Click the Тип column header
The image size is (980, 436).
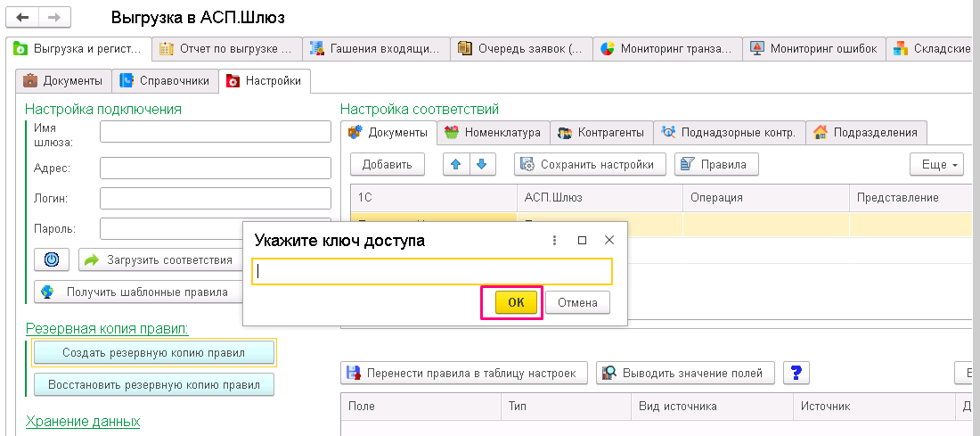click(567, 406)
